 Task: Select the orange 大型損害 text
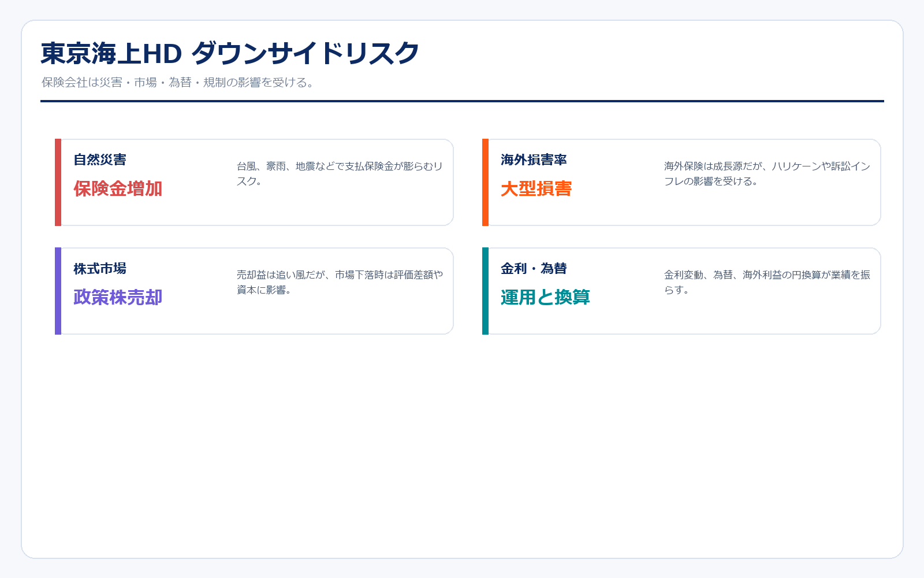click(x=536, y=188)
